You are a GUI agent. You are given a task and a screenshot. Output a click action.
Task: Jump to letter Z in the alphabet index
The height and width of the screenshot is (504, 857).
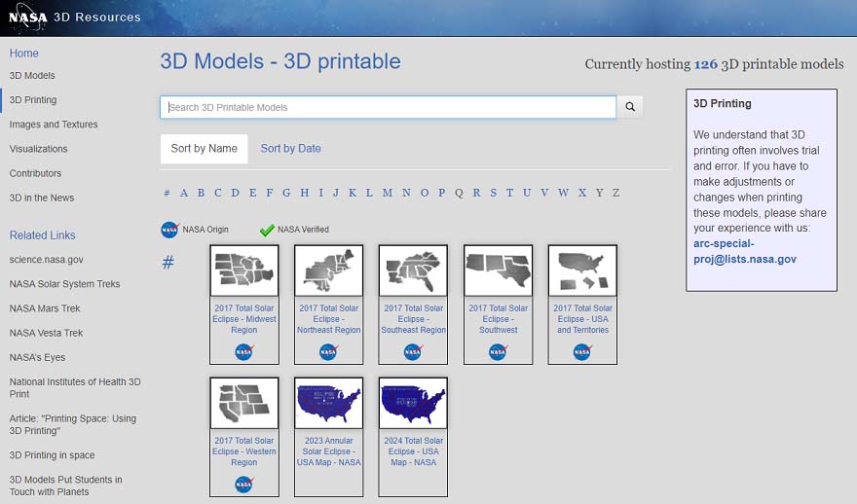tap(615, 193)
